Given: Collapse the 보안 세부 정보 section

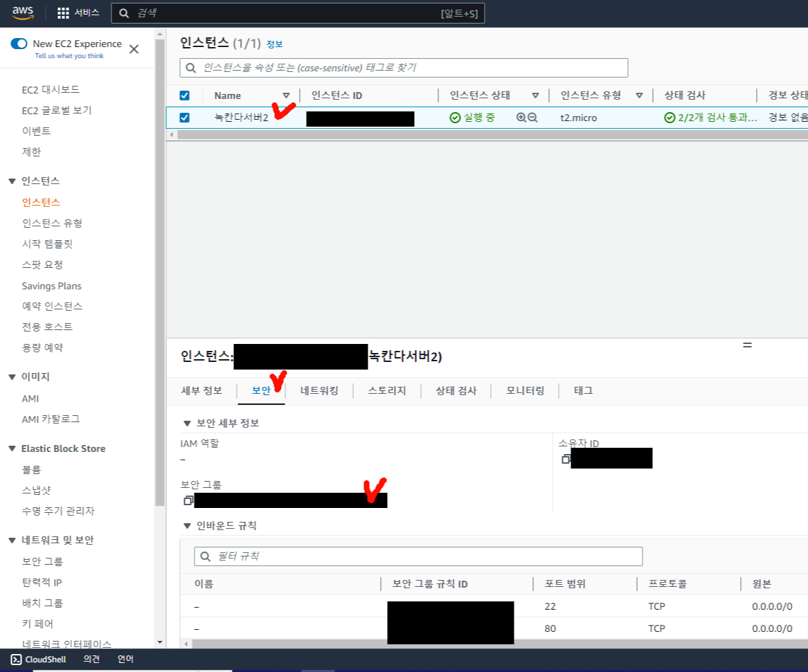Looking at the screenshot, I should pyautogui.click(x=187, y=424).
